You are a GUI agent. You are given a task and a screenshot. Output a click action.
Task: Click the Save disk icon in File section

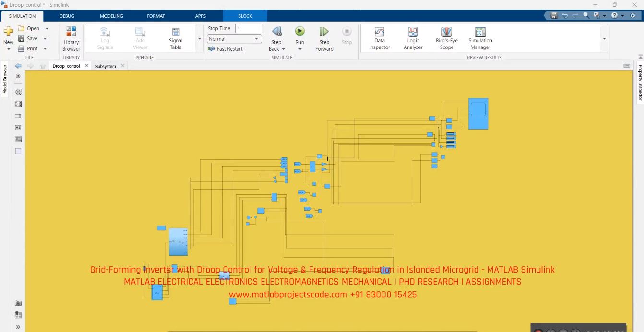pyautogui.click(x=21, y=38)
